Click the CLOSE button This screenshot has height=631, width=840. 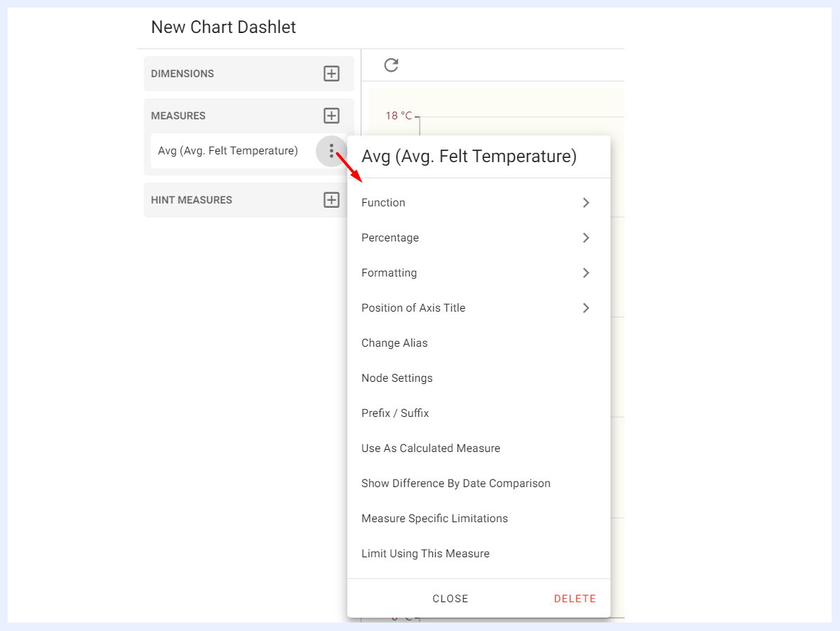pyautogui.click(x=450, y=599)
